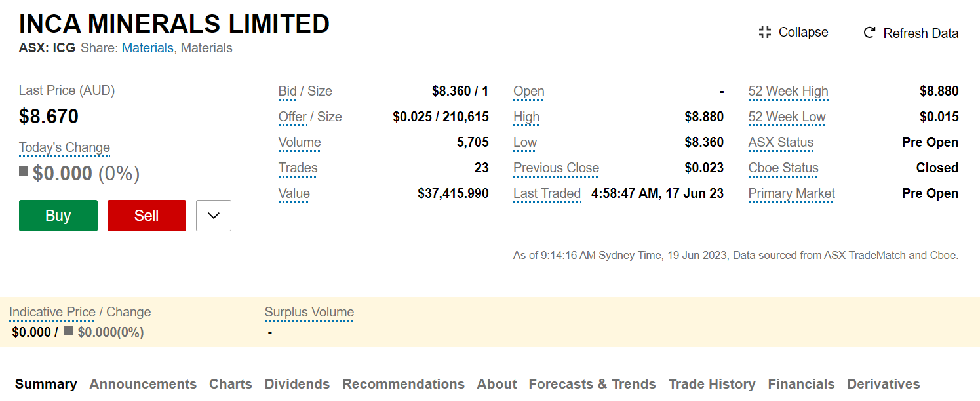This screenshot has width=980, height=401.
Task: View the Financials tab
Action: (x=801, y=384)
